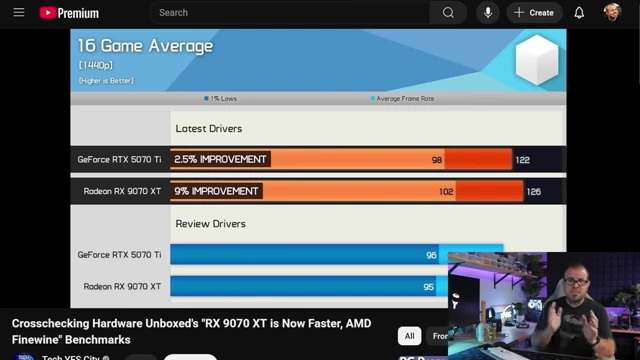The image size is (640, 360).
Task: Click the video title about Hardware Unboxed
Action: point(191,331)
